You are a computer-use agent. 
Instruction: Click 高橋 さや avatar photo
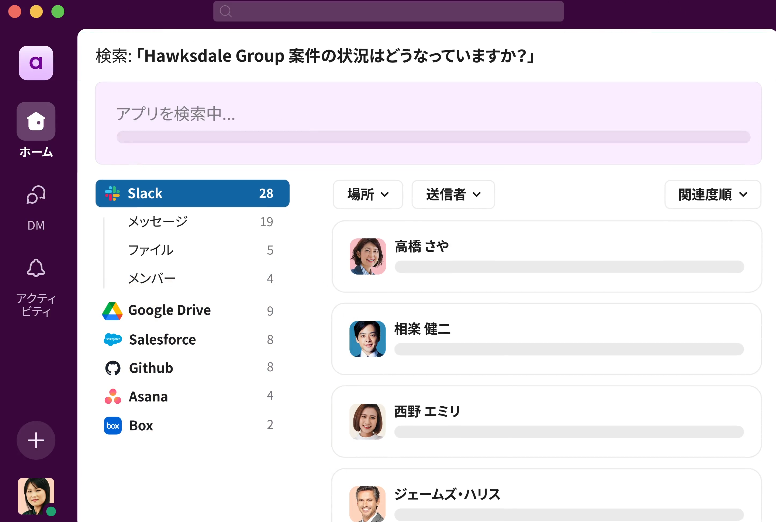pos(368,256)
